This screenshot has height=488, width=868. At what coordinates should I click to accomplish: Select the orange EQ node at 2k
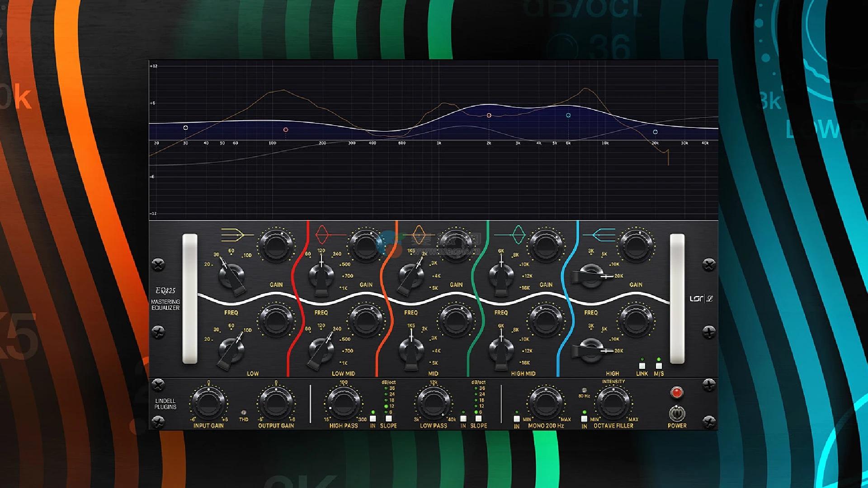point(489,116)
